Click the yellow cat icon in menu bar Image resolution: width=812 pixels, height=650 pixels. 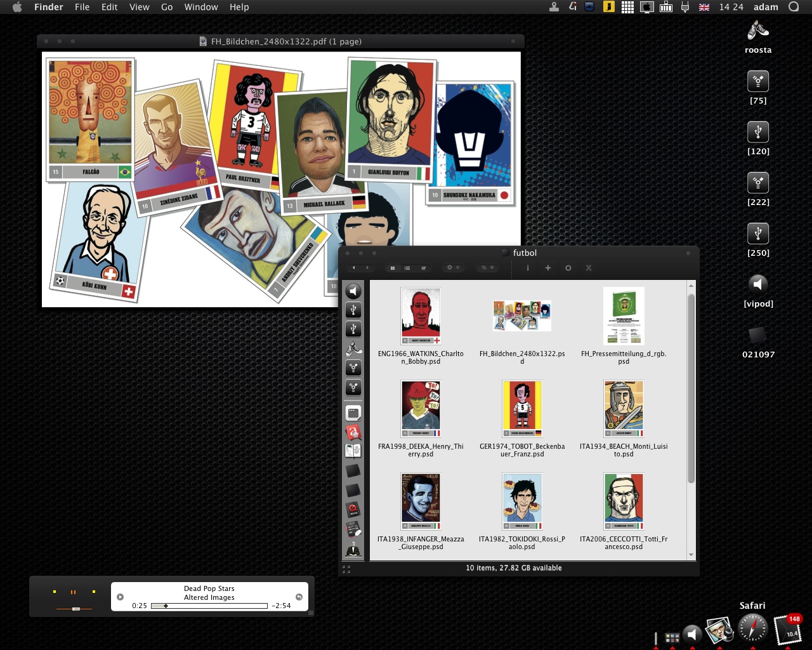tap(609, 7)
